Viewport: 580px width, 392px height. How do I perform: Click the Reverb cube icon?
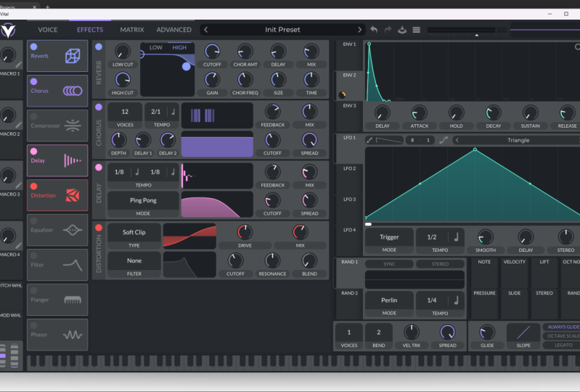73,56
